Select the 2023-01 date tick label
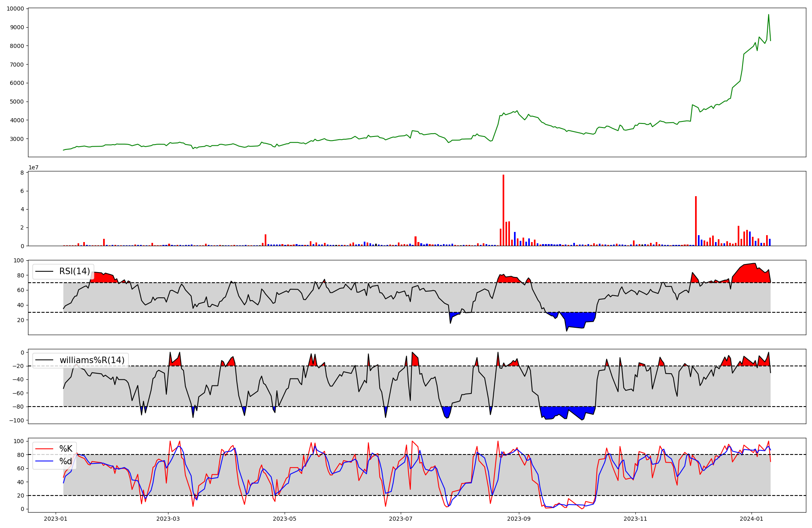 click(56, 519)
